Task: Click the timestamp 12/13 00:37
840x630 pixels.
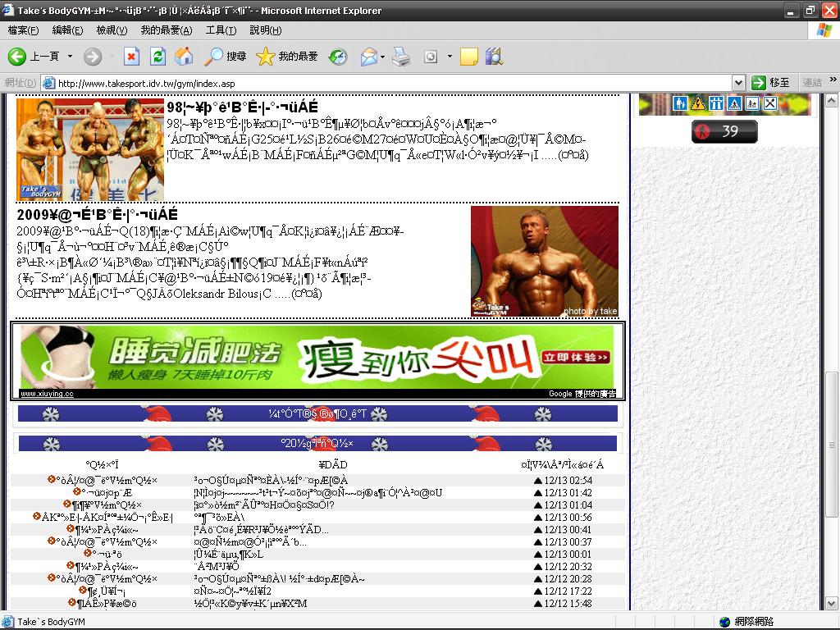Action: point(568,541)
